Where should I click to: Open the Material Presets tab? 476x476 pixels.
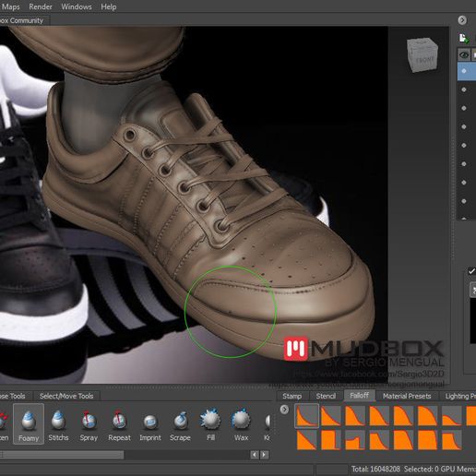407,396
